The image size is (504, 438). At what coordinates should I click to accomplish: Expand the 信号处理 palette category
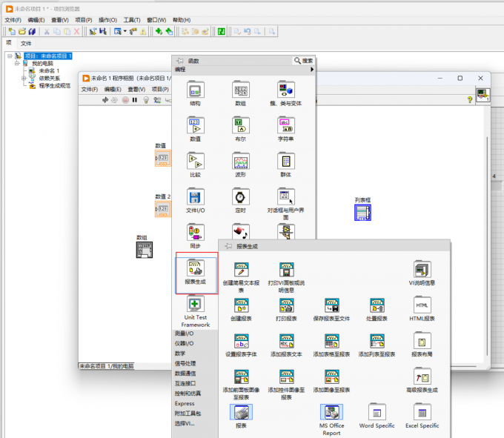tap(185, 363)
